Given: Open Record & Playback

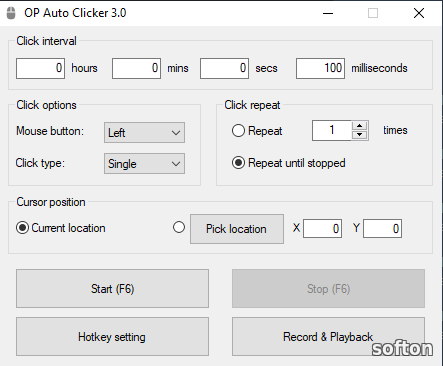Looking at the screenshot, I should 328,337.
